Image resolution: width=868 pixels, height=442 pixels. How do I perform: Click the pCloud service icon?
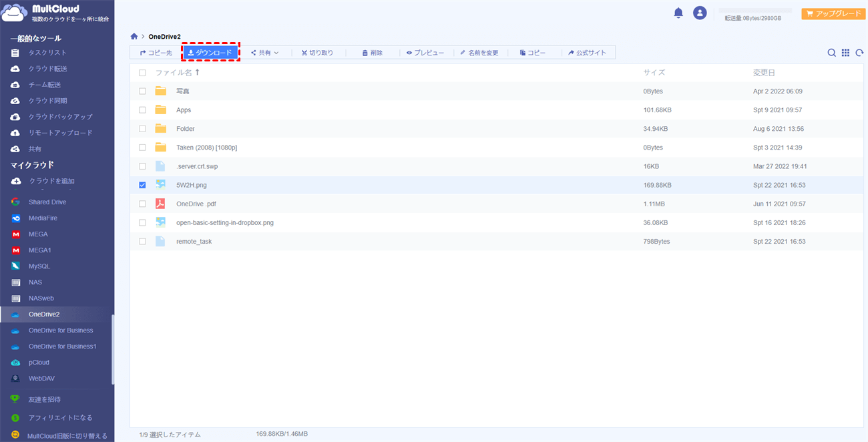click(x=15, y=363)
